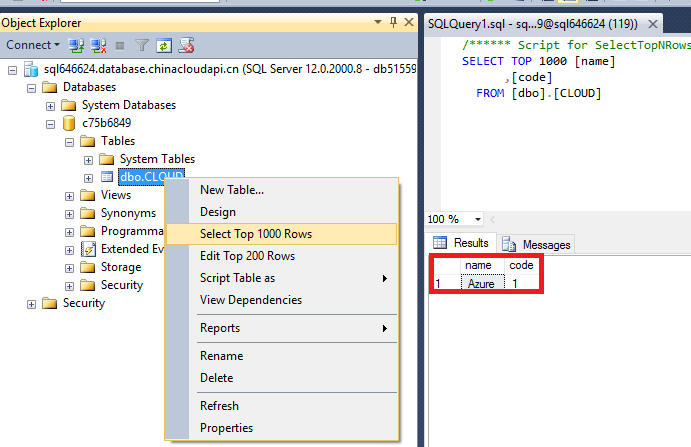691x447 pixels.
Task: Select the code value 1 cell
Action: 521,283
